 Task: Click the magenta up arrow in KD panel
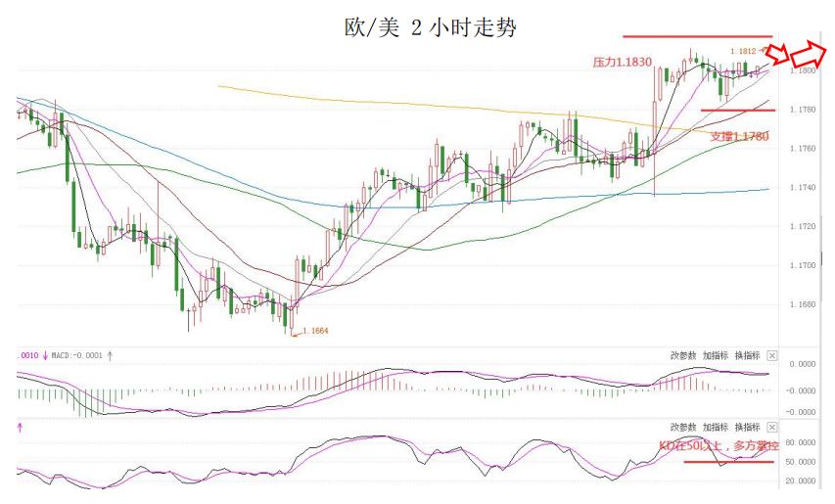click(20, 428)
